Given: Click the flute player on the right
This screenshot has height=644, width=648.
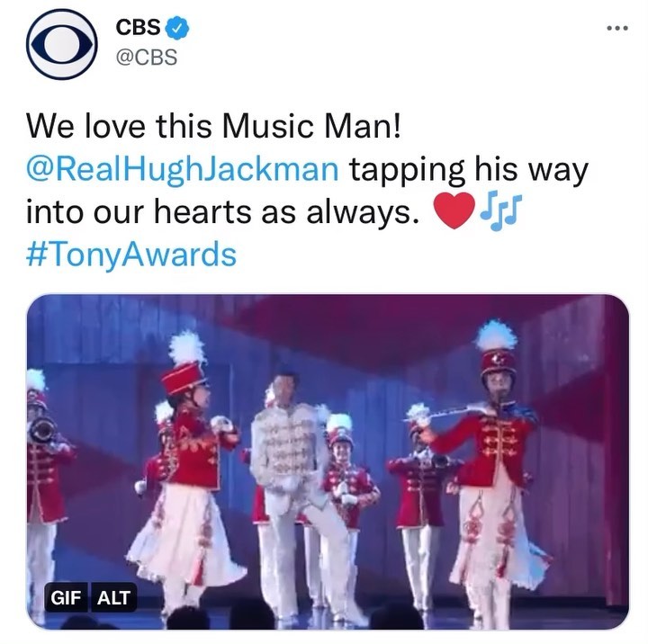Looking at the screenshot, I should click(494, 475).
